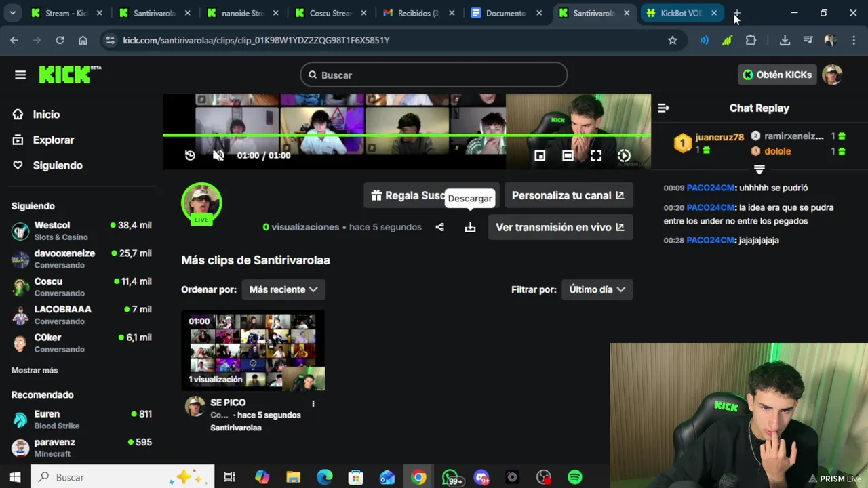Open Microsoft Edge from the taskbar
This screenshot has width=868, height=488.
324,477
